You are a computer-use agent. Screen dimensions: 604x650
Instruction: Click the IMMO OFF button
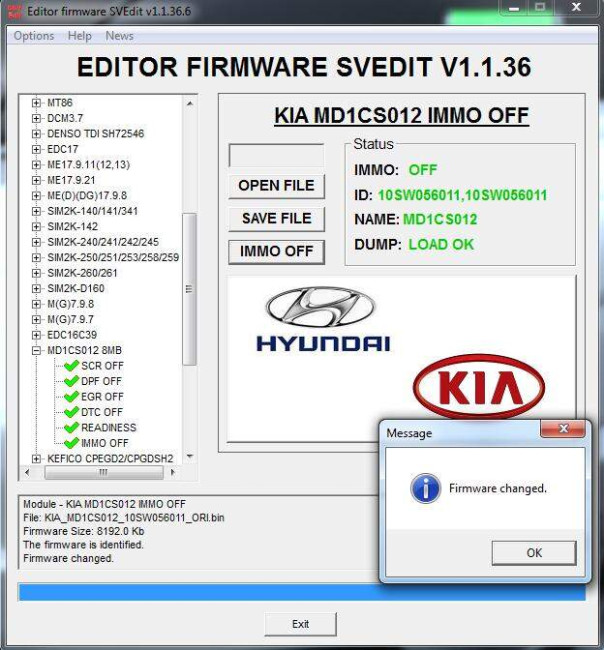point(277,251)
